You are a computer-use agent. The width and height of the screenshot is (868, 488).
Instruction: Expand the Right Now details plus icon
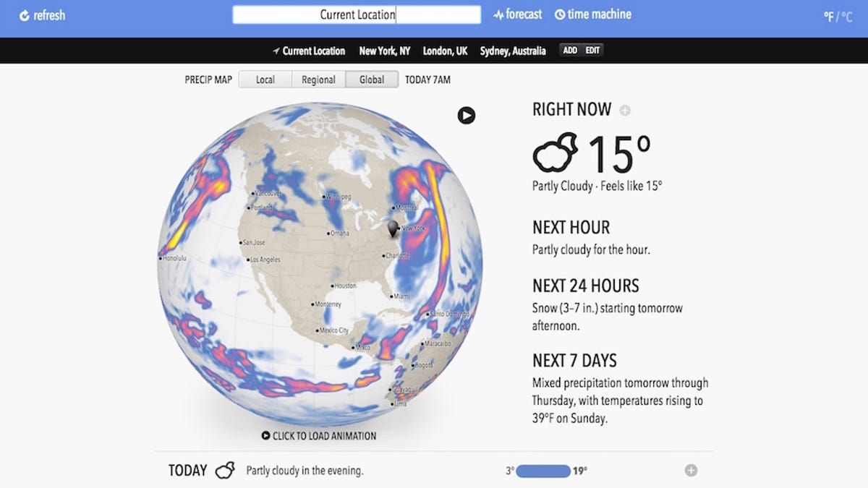pyautogui.click(x=625, y=111)
